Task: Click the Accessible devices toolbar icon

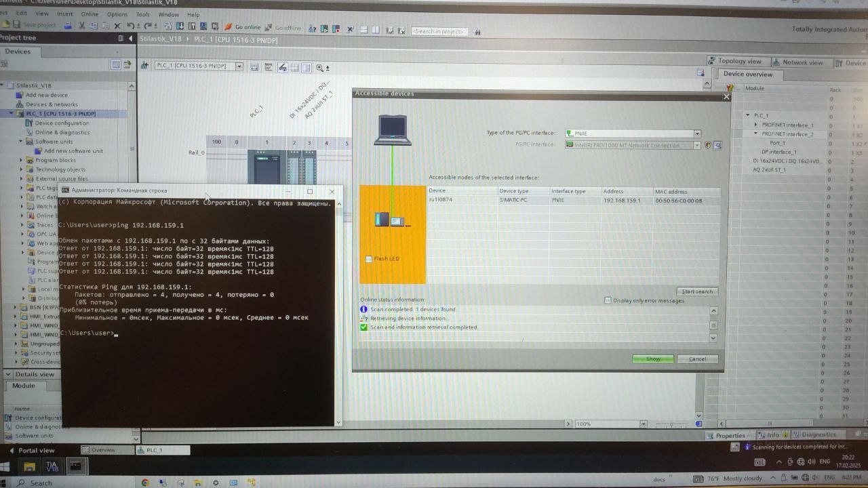Action: point(313,29)
